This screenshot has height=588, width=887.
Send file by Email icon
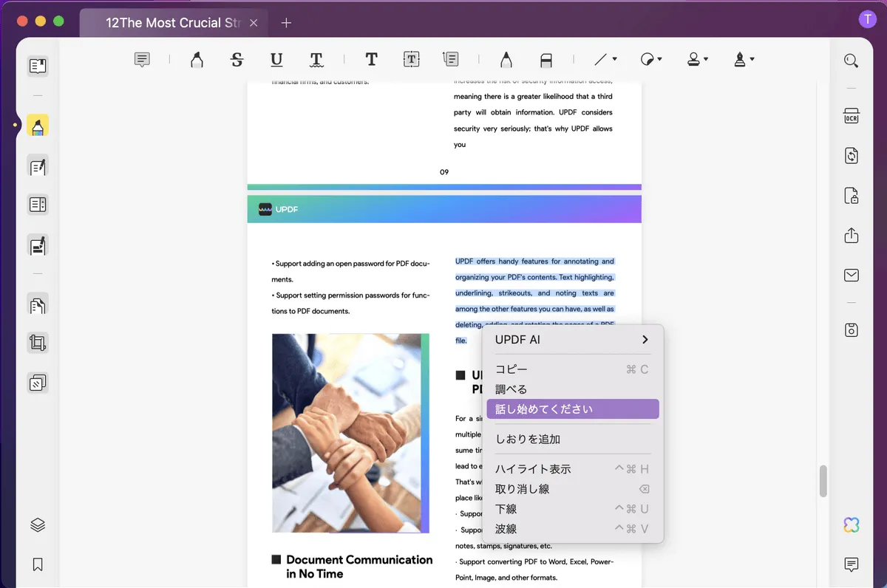pyautogui.click(x=852, y=276)
